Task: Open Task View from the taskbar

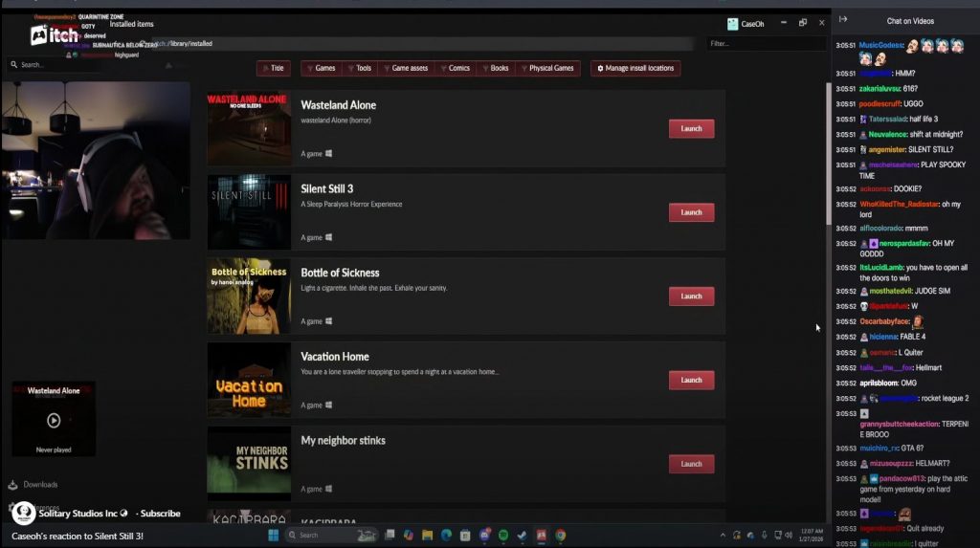Action: coord(390,535)
